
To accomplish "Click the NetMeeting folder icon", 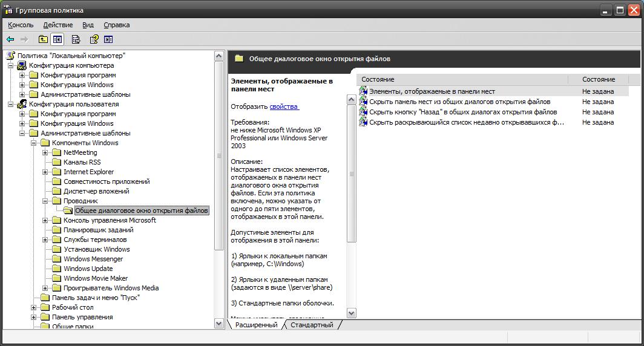I will click(x=57, y=152).
